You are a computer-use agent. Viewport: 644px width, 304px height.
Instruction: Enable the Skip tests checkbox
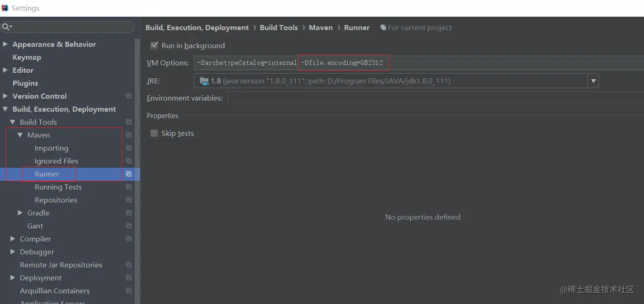pyautogui.click(x=154, y=133)
